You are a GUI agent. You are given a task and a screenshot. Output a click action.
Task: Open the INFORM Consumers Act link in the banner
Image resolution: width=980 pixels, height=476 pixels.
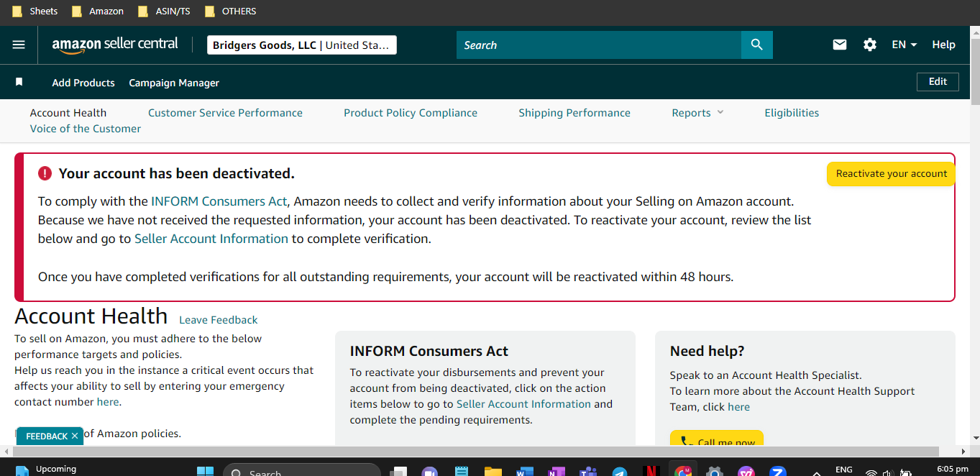(219, 201)
